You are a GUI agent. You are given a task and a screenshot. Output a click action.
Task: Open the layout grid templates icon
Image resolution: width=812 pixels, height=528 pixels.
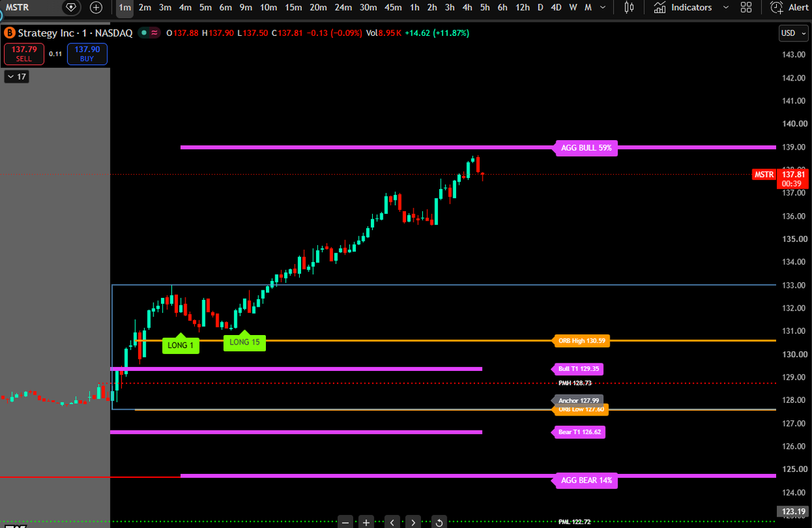point(746,7)
